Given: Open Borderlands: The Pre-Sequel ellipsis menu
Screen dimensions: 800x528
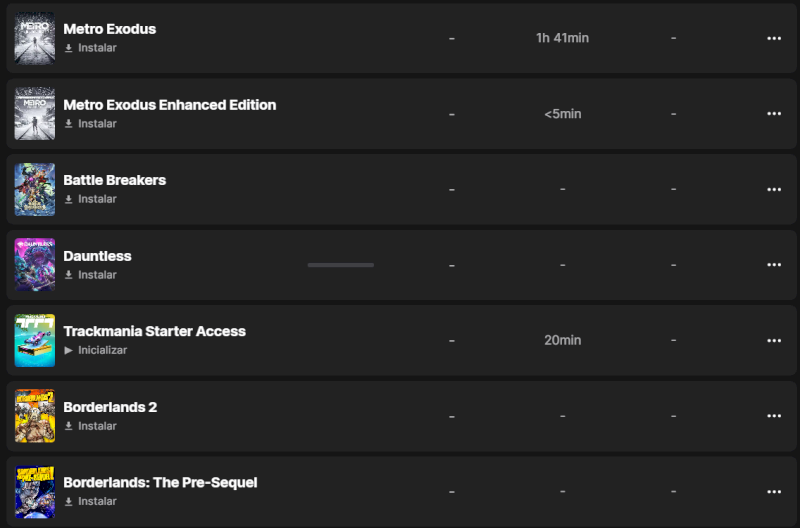Looking at the screenshot, I should 773,491.
